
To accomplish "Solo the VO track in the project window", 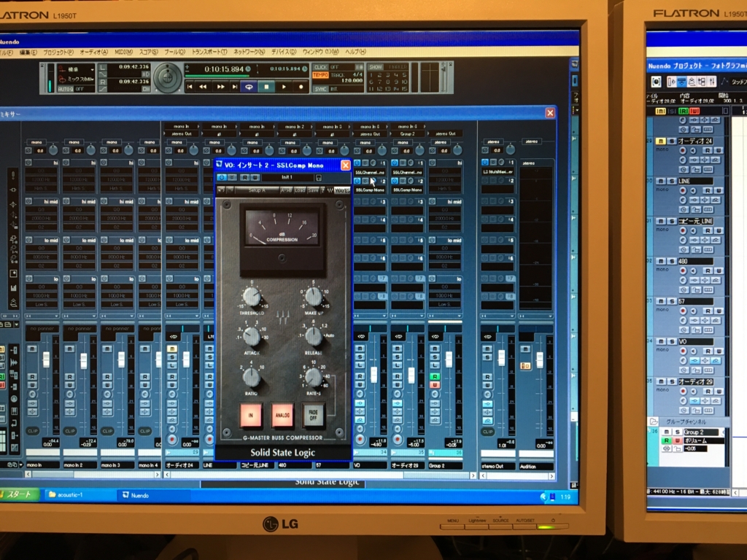I will pos(671,341).
